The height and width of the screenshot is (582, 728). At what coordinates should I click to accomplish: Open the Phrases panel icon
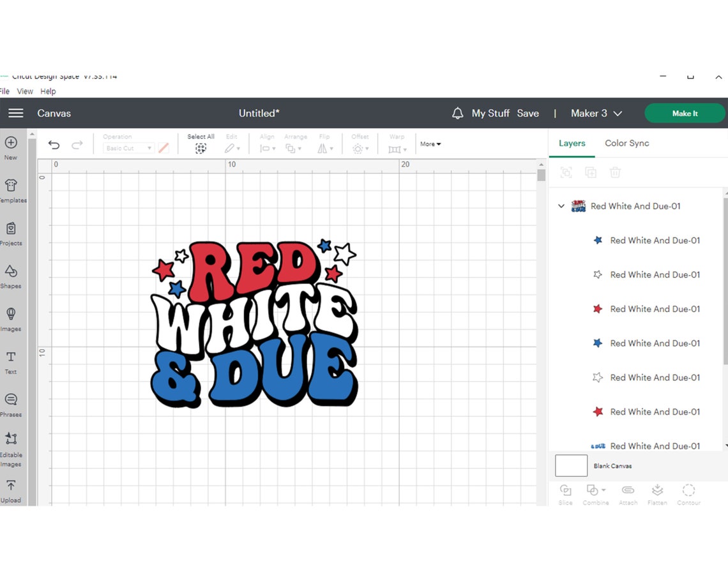tap(11, 399)
